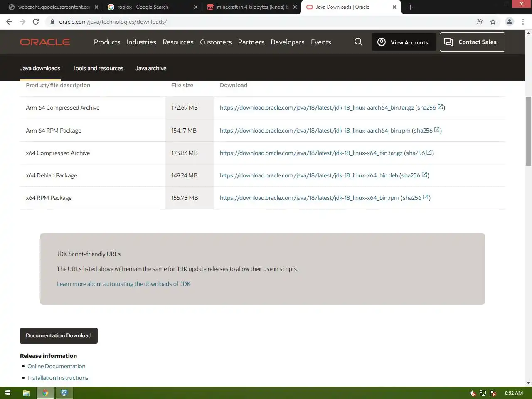Click the page vertical scrollbar thumb
Viewport: 532px width, 399px height.
tap(528, 131)
